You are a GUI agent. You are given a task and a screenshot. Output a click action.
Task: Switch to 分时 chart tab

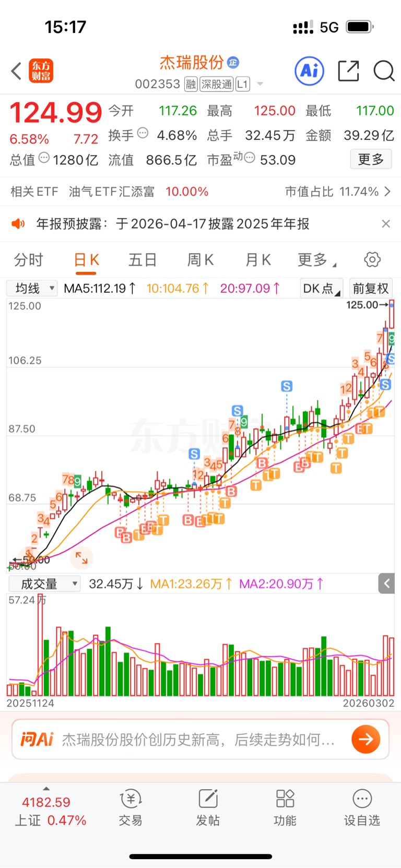(28, 259)
